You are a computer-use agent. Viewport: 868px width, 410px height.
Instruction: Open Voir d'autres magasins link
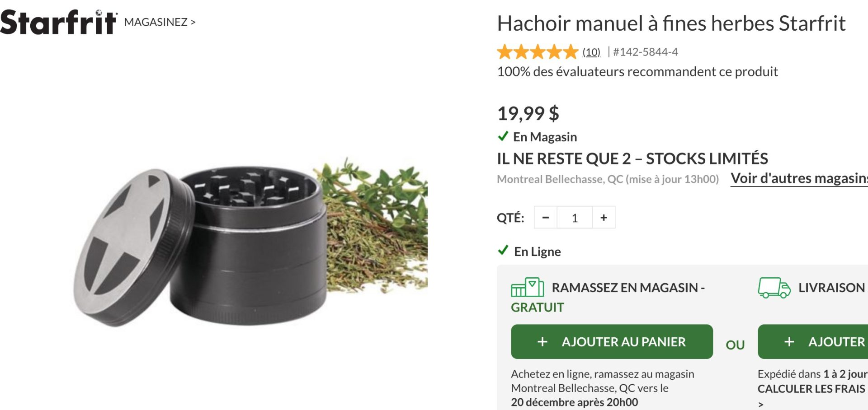tap(799, 178)
